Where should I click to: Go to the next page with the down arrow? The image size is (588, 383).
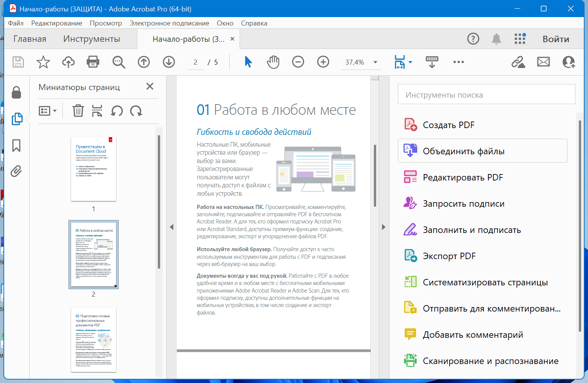[x=169, y=62]
